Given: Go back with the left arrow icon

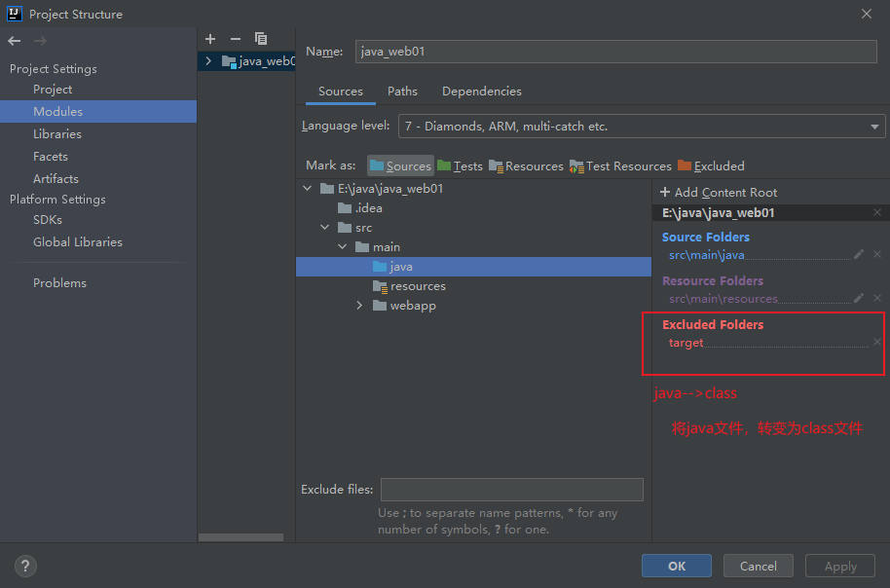Looking at the screenshot, I should tap(15, 41).
